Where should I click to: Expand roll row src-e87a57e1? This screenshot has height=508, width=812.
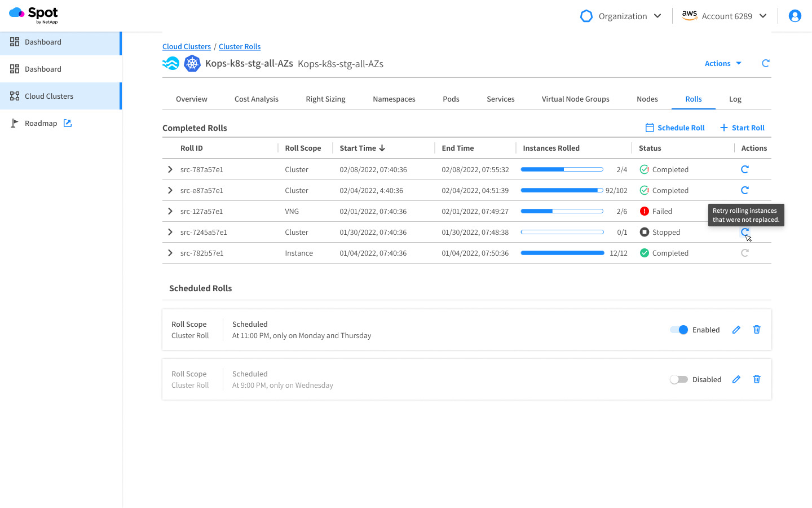click(170, 190)
